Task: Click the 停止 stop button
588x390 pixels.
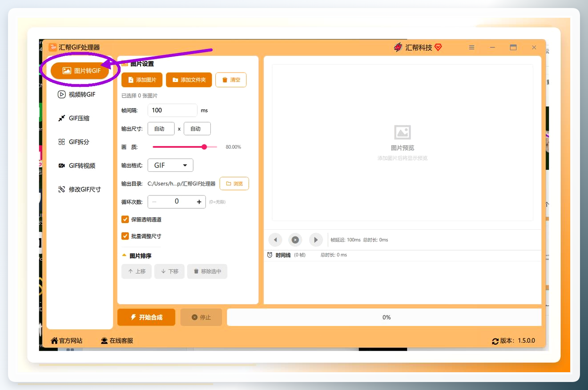Action: tap(201, 317)
